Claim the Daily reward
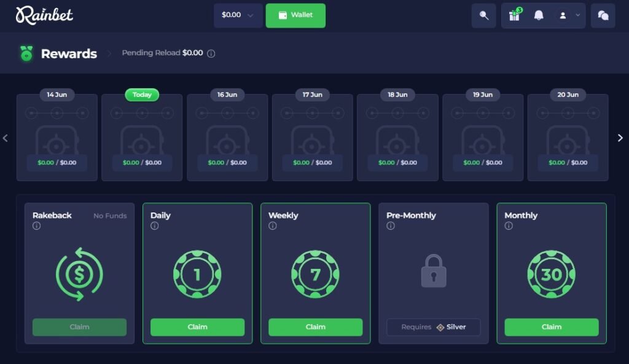This screenshot has height=364, width=629. pyautogui.click(x=197, y=327)
